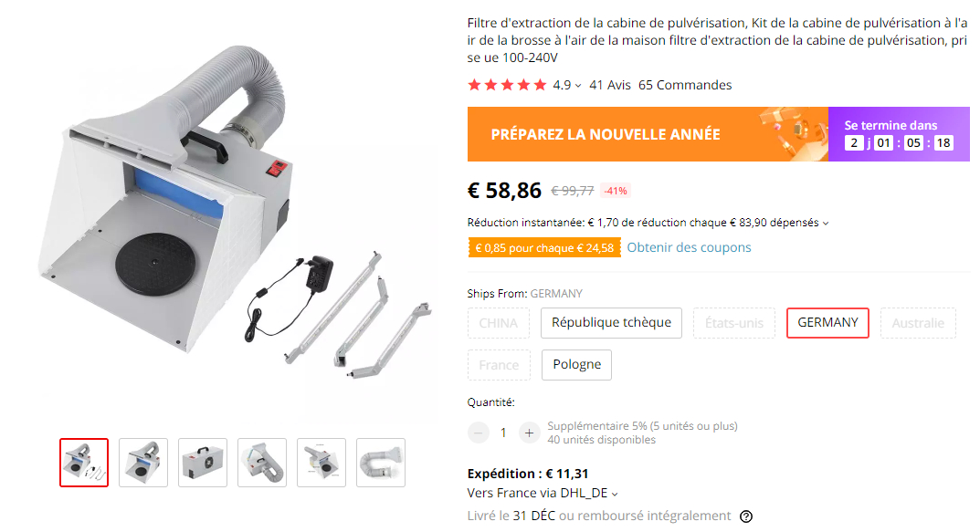Show the extraction hose thumbnail
980x532 pixels.
(381, 463)
